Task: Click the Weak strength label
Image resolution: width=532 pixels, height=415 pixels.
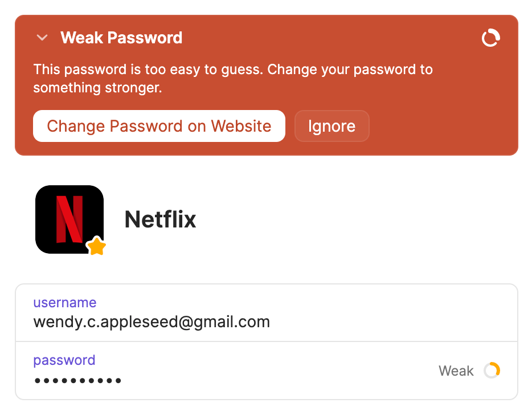Action: tap(456, 371)
